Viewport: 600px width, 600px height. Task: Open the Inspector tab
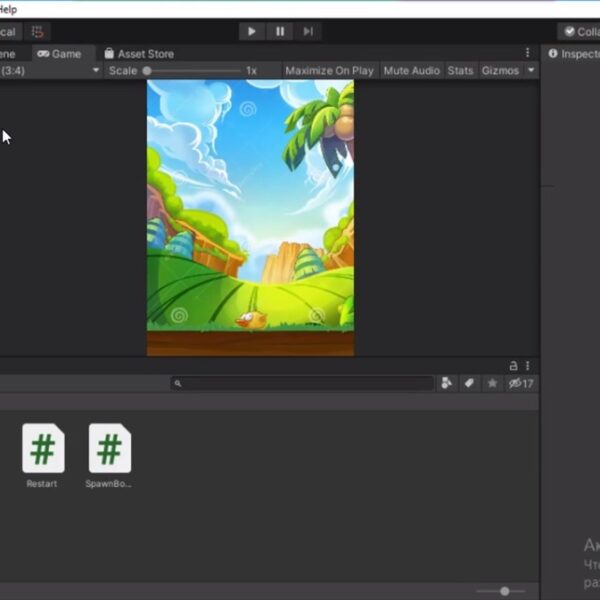573,54
